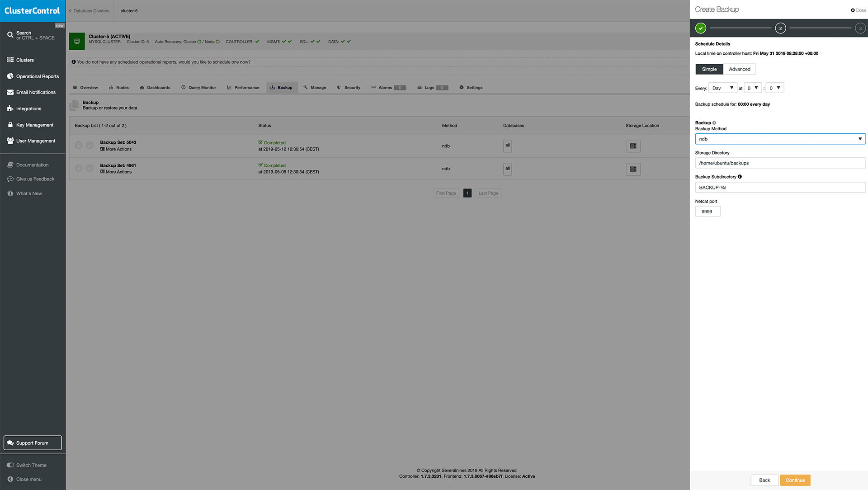Click storage location icon for Backup Set 5043

[x=633, y=146]
